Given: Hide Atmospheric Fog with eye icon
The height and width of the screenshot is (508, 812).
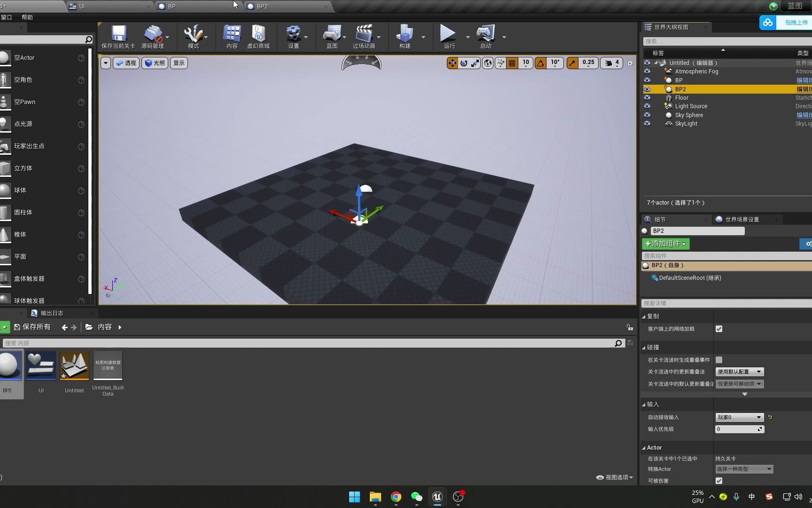Looking at the screenshot, I should point(647,71).
